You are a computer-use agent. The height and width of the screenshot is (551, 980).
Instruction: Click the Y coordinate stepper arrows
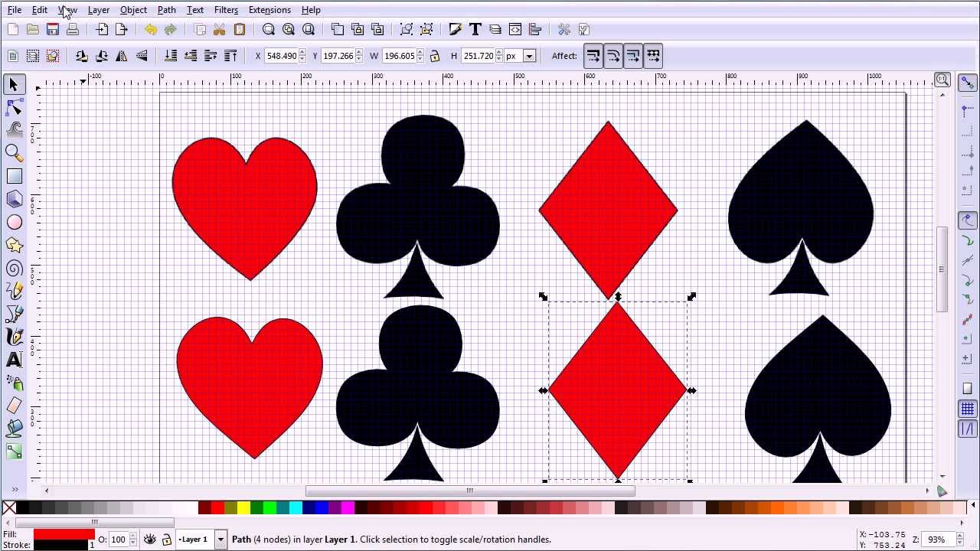click(x=359, y=56)
